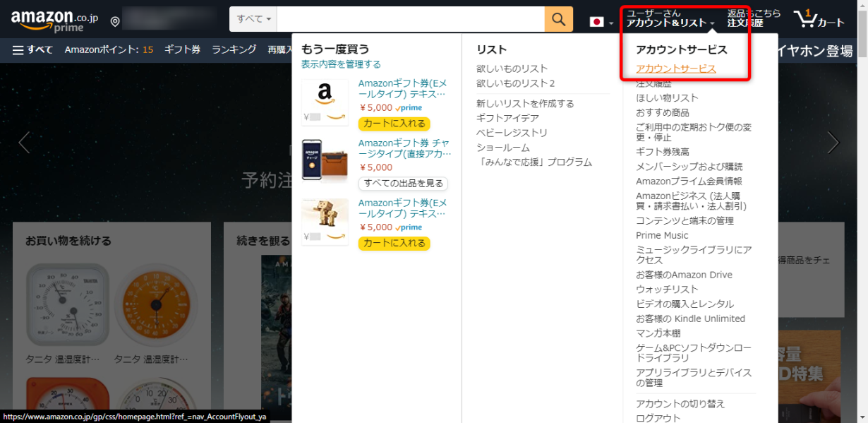Click the next carousel arrow
The width and height of the screenshot is (868, 423).
point(833,143)
